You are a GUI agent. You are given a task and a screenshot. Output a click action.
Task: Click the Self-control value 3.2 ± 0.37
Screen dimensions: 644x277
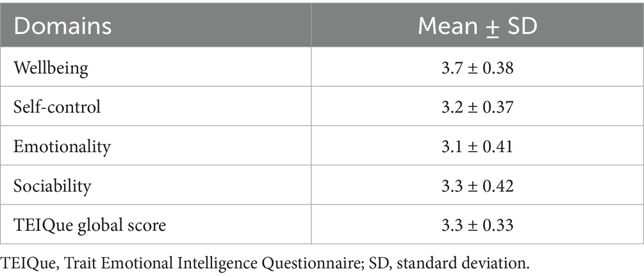pos(476,106)
